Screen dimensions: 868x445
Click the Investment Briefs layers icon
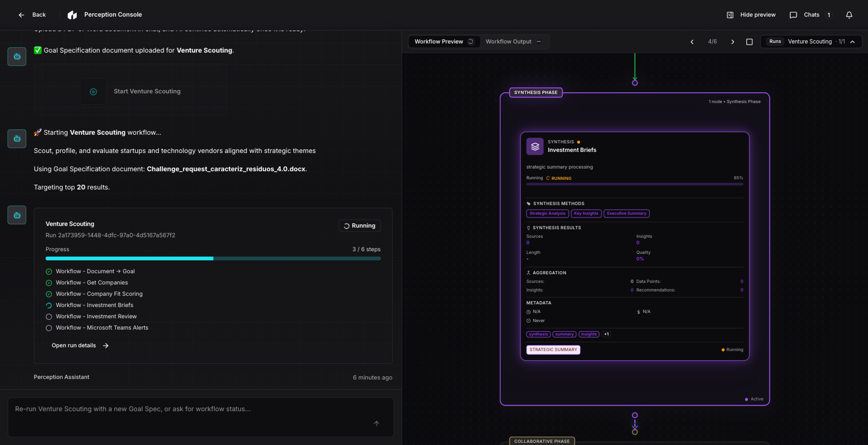point(535,147)
